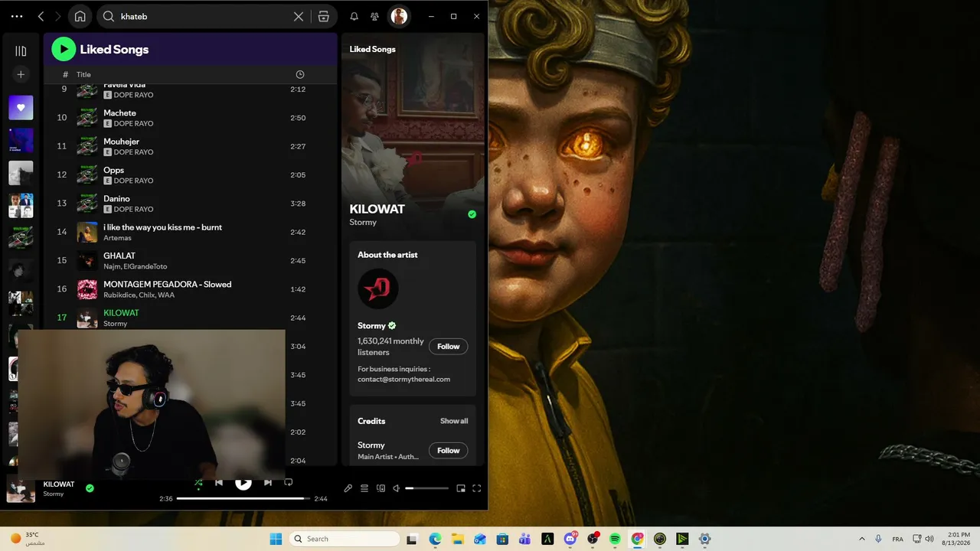The image size is (980, 551).
Task: Mute the Spotify volume
Action: click(397, 488)
